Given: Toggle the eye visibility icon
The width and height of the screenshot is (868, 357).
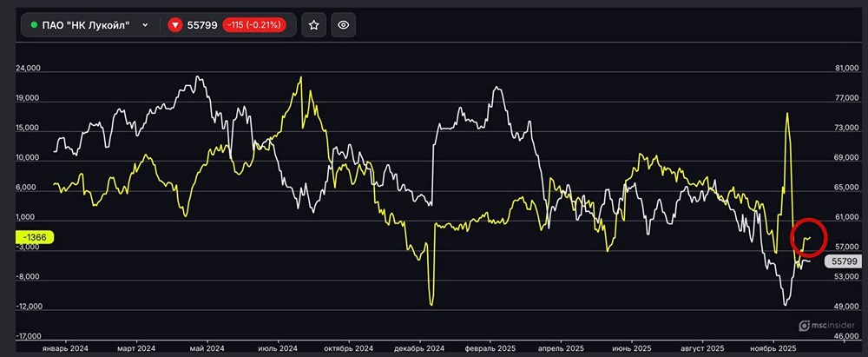Looking at the screenshot, I should click(343, 25).
